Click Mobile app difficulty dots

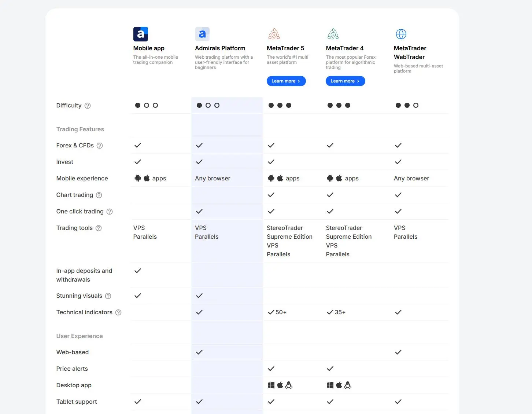pos(147,105)
